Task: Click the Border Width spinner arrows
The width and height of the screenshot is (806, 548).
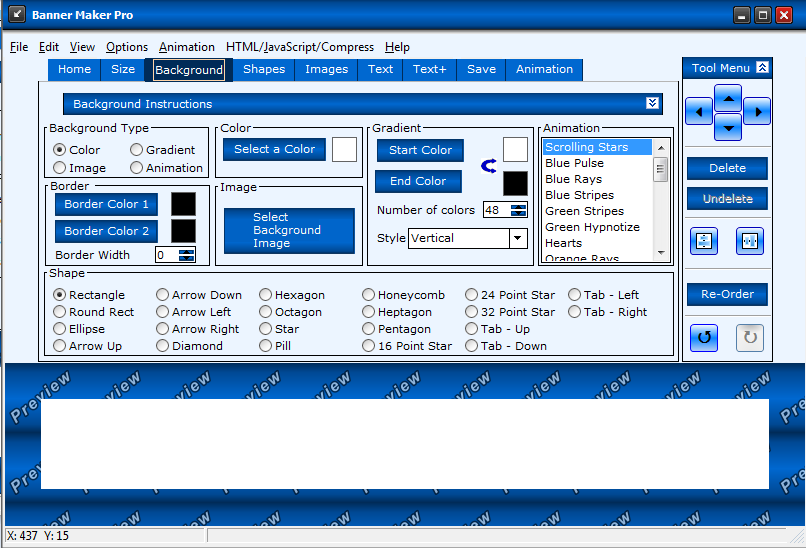Action: pyautogui.click(x=187, y=255)
